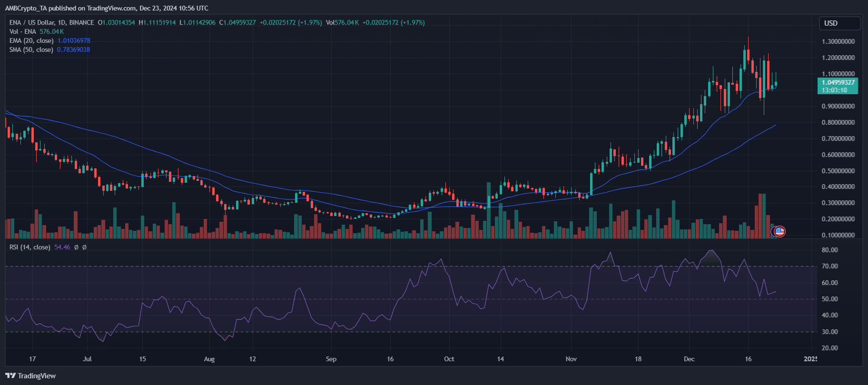Click the 30.00 RSI axis label
This screenshot has width=868, height=385.
pyautogui.click(x=829, y=332)
